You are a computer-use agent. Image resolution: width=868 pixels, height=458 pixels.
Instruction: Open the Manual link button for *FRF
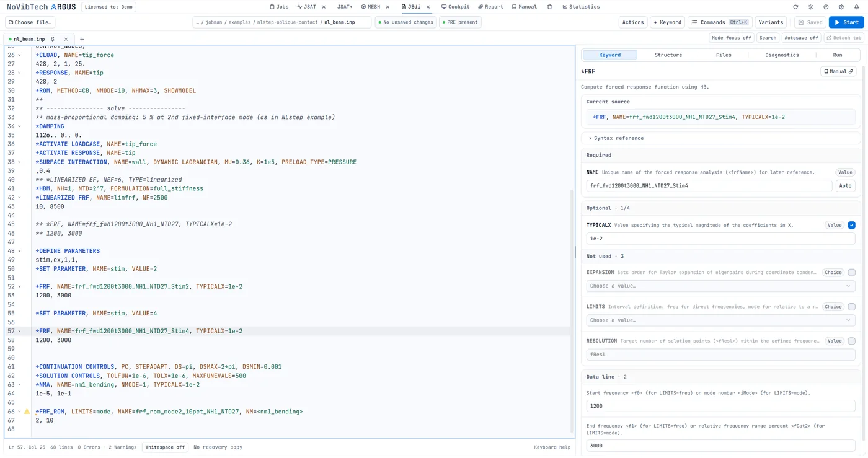[x=838, y=71]
